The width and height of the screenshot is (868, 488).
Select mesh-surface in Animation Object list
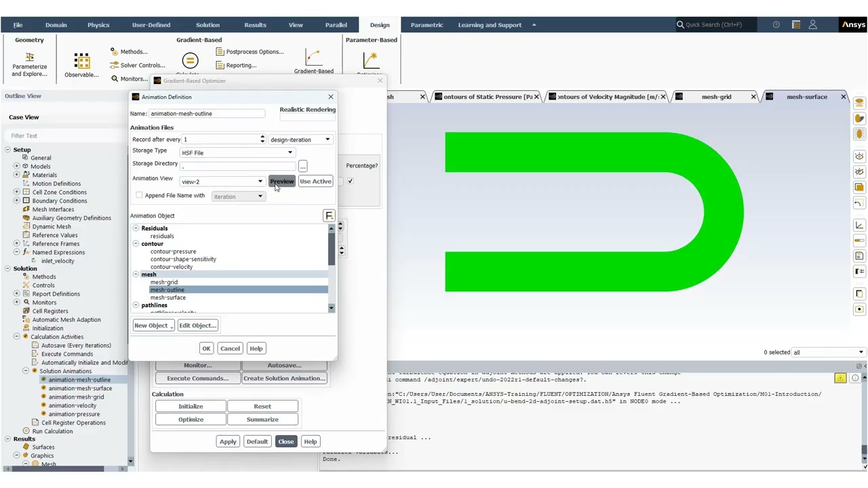pos(168,298)
